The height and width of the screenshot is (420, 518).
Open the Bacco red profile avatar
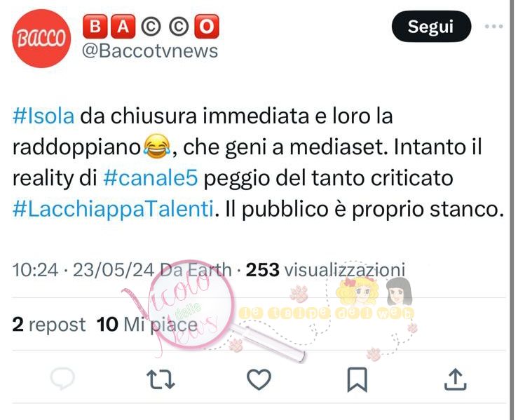click(41, 39)
